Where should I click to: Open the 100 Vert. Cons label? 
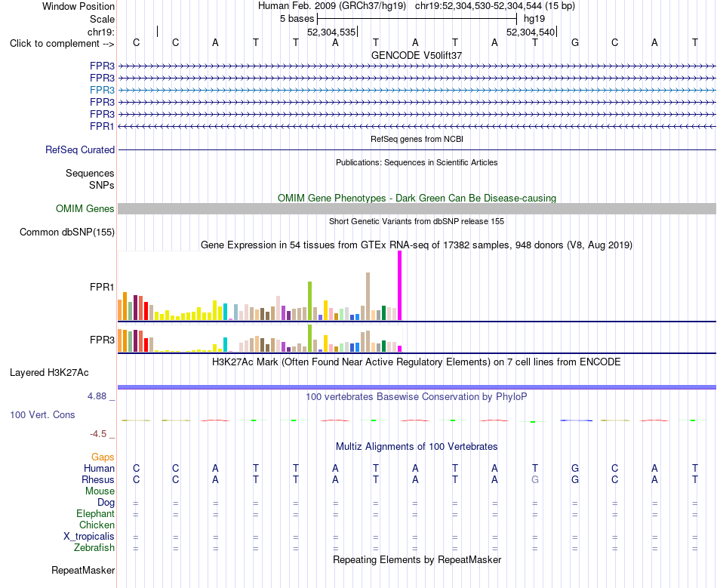click(42, 414)
